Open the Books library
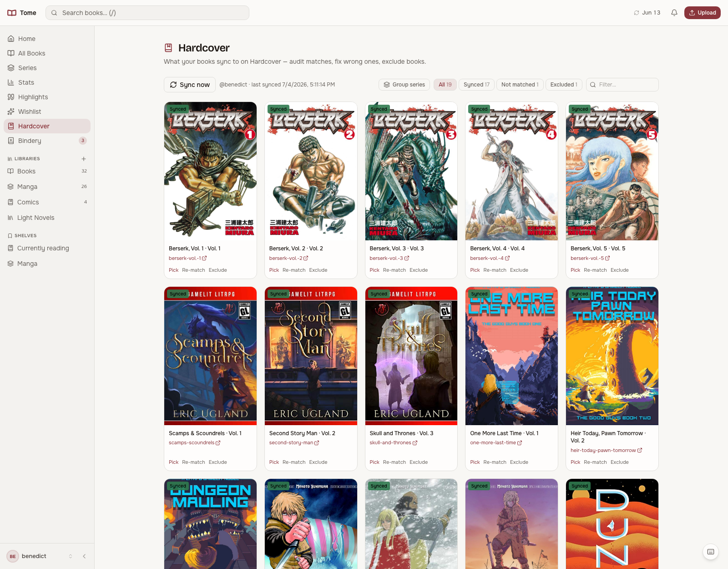 pos(47,171)
